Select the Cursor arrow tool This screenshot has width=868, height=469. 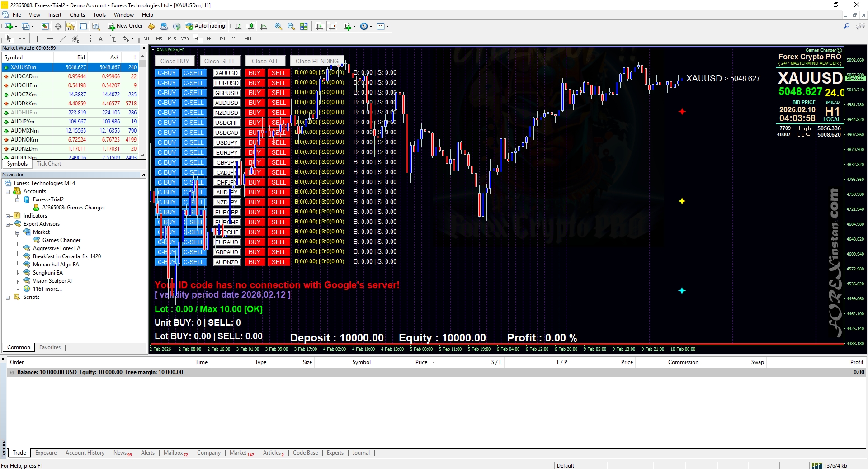[9, 38]
